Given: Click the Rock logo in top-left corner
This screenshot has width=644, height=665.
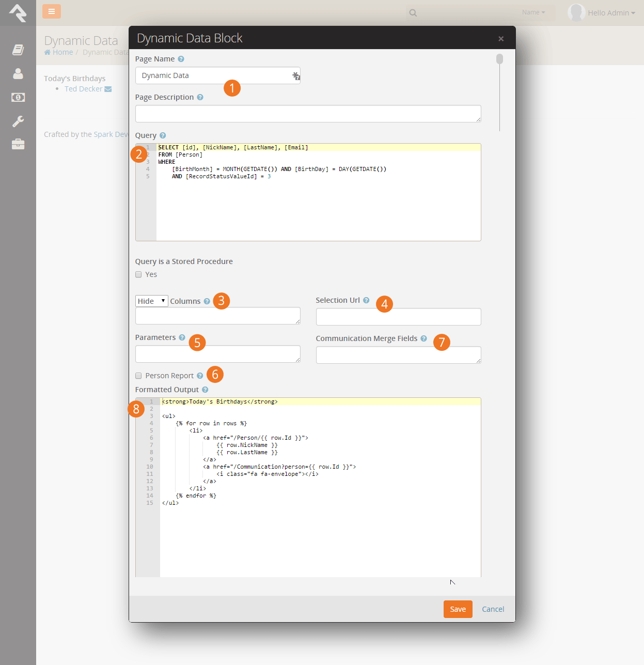Looking at the screenshot, I should pos(18,13).
